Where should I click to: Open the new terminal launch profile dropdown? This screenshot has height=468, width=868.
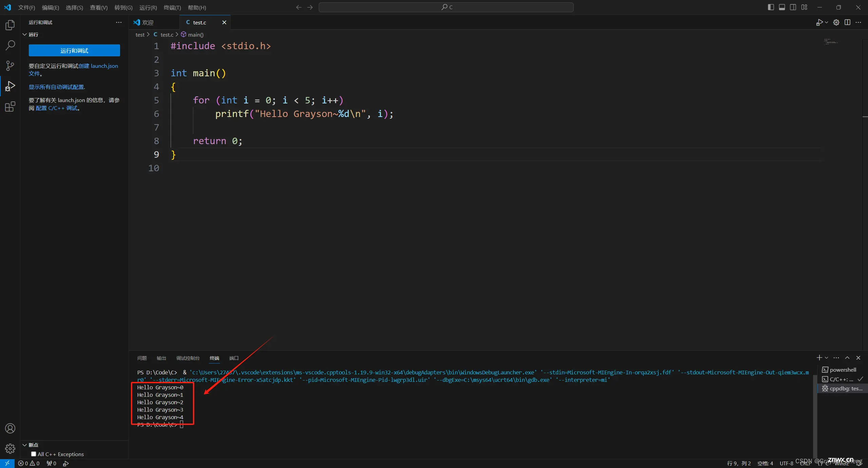pyautogui.click(x=826, y=358)
